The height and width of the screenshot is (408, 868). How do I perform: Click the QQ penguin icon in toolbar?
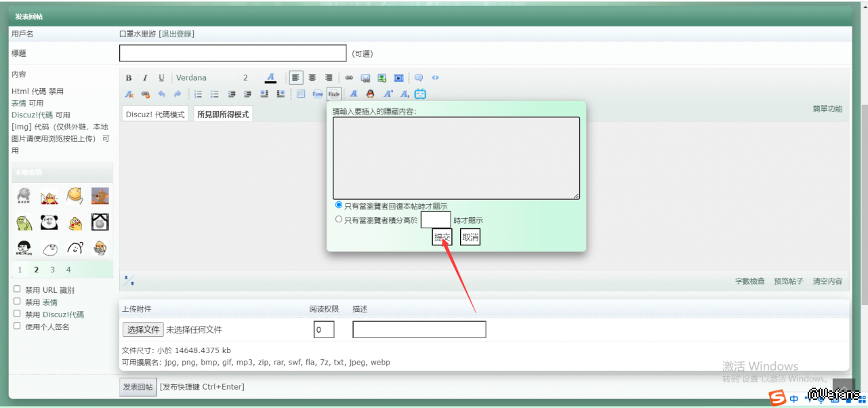click(370, 94)
